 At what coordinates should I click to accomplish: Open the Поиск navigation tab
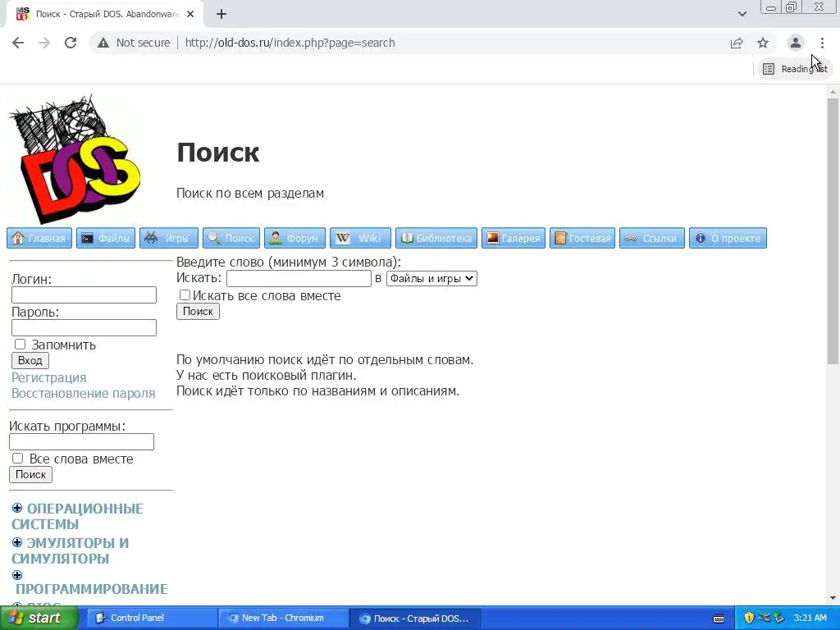pos(231,238)
